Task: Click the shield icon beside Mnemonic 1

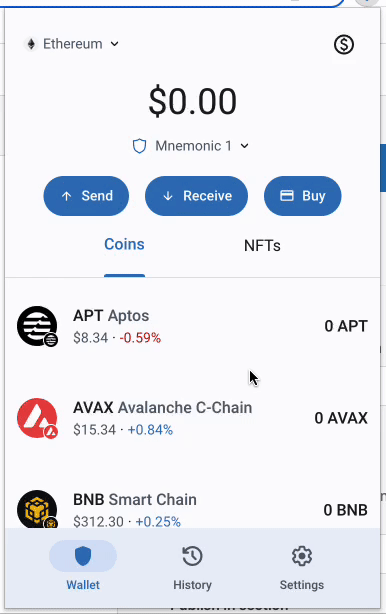Action: coord(139,146)
